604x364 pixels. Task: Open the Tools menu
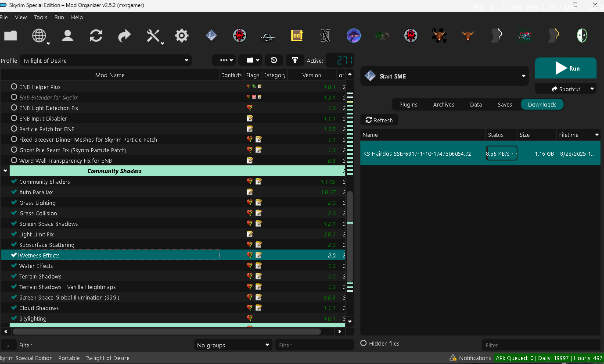[40, 18]
